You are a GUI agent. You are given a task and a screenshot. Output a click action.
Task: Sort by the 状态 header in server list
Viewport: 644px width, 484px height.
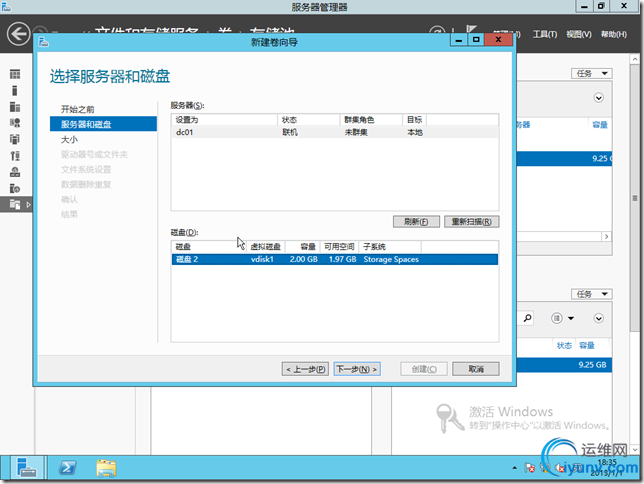308,120
